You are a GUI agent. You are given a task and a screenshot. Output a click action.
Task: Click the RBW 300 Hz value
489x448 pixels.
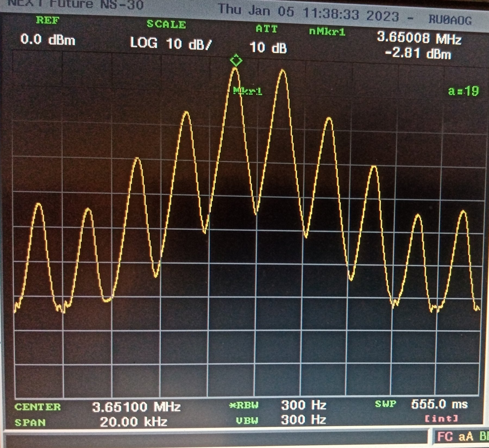303,405
